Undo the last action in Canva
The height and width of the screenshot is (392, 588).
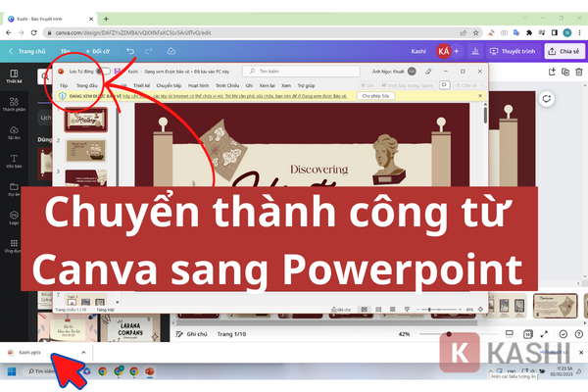click(x=130, y=51)
